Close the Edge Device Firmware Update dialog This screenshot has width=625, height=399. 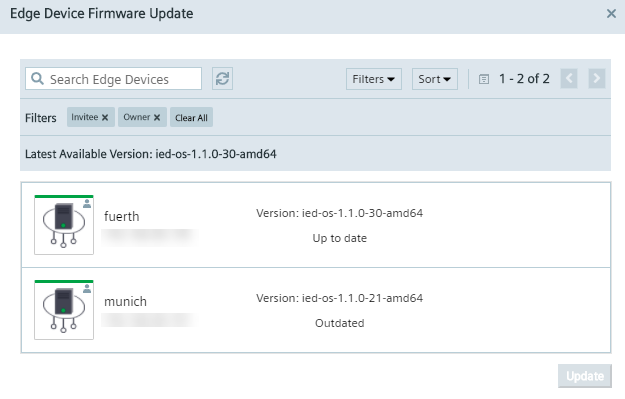(x=611, y=14)
